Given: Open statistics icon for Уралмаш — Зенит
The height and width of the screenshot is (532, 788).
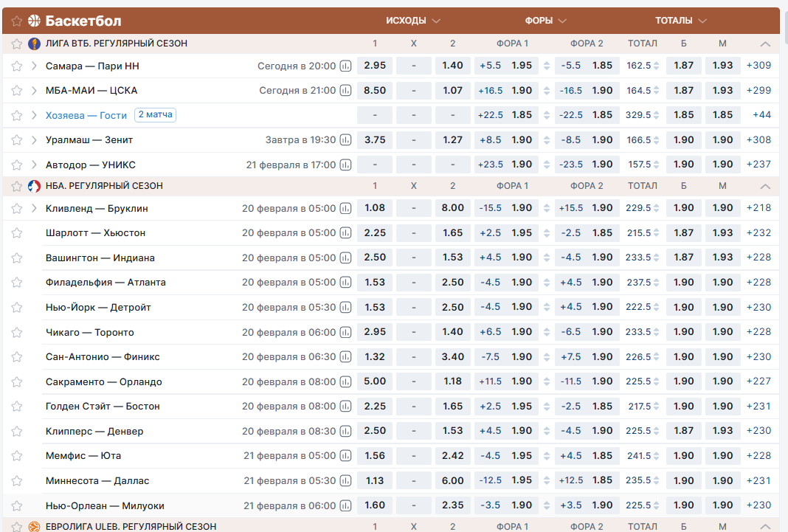Looking at the screenshot, I should 345,140.
